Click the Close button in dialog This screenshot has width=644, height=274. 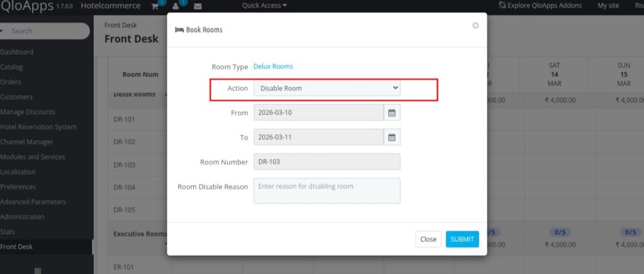pyautogui.click(x=428, y=239)
